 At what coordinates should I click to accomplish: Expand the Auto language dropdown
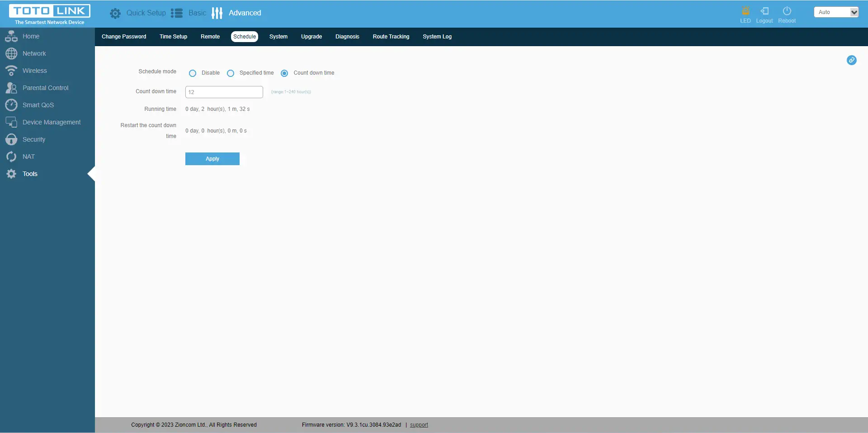point(836,12)
